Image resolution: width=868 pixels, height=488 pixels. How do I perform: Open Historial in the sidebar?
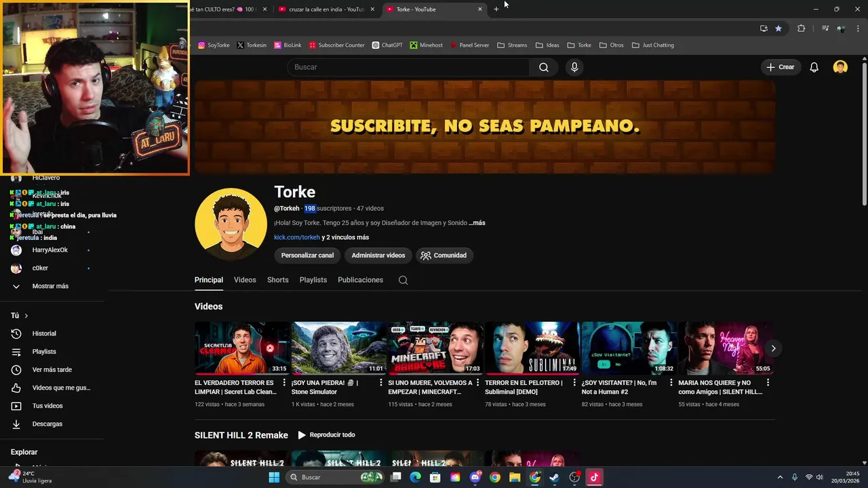point(44,333)
